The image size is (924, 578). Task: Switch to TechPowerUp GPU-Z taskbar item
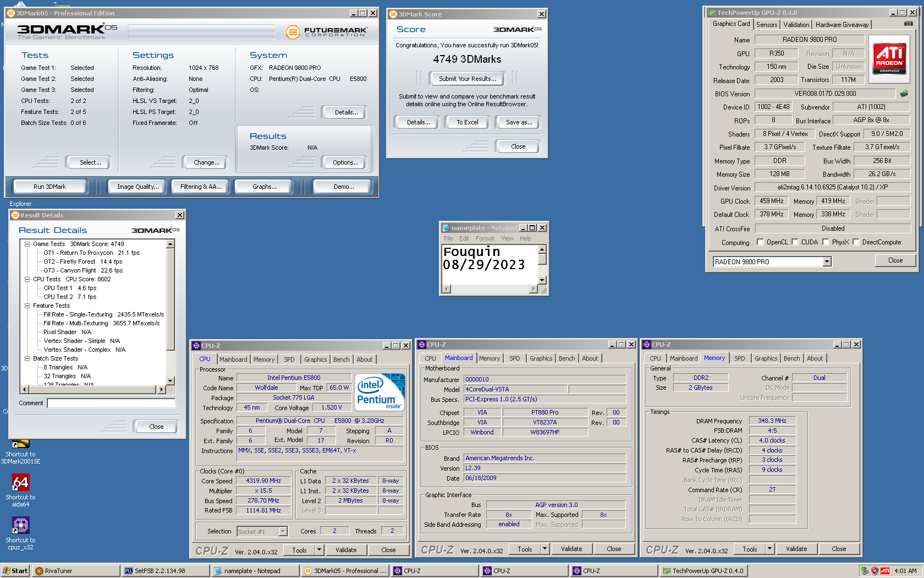704,571
